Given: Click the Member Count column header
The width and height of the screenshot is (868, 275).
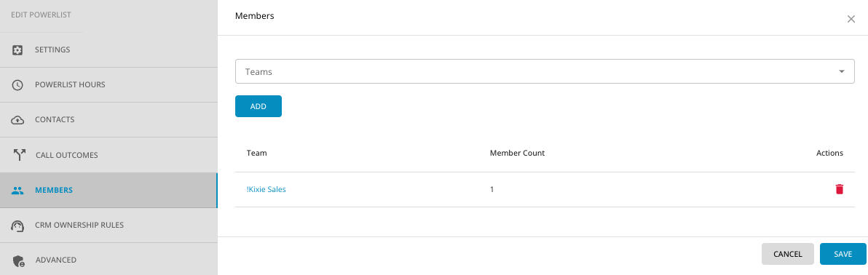Looking at the screenshot, I should (517, 153).
